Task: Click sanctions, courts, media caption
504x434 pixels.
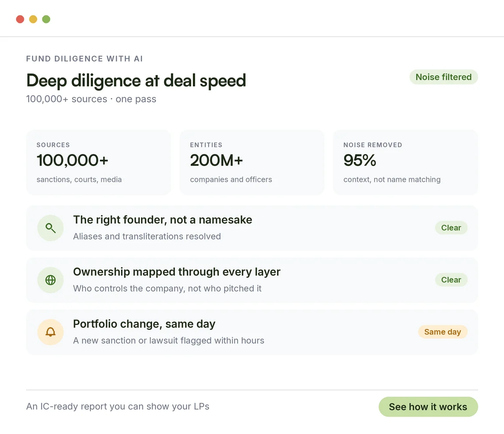Action: [79, 179]
